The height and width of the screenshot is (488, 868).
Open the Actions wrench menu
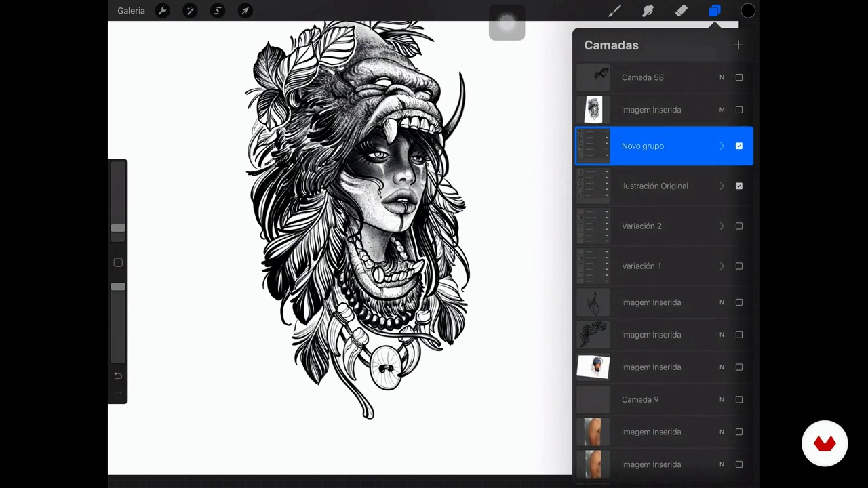[x=162, y=11]
